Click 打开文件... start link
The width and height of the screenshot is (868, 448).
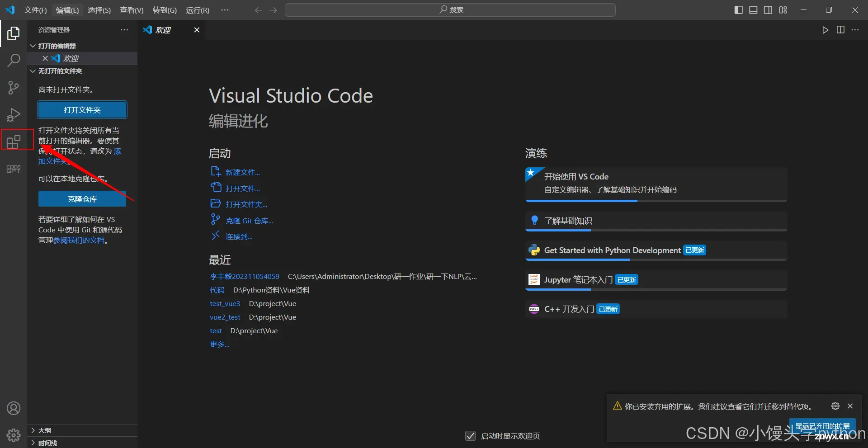pyautogui.click(x=243, y=189)
